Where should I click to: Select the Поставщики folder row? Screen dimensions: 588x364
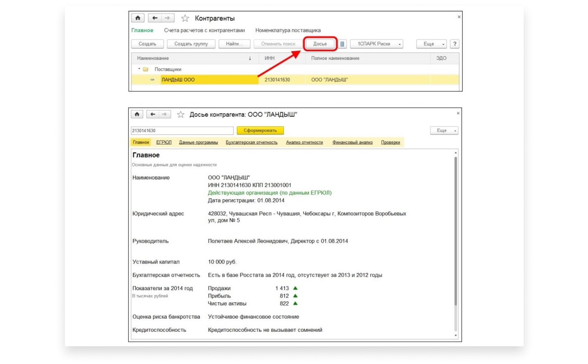point(295,69)
